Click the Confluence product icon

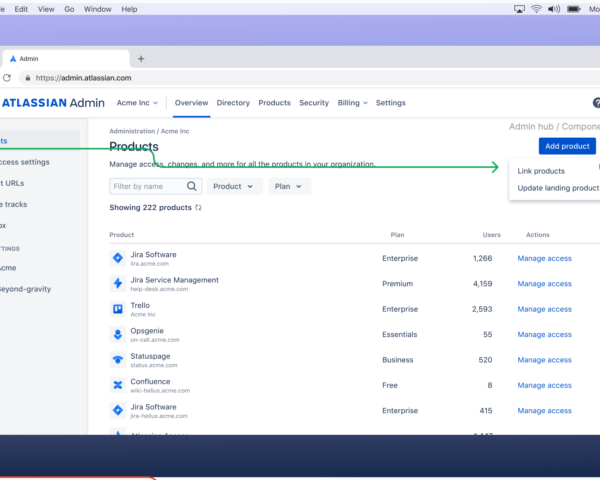click(117, 385)
